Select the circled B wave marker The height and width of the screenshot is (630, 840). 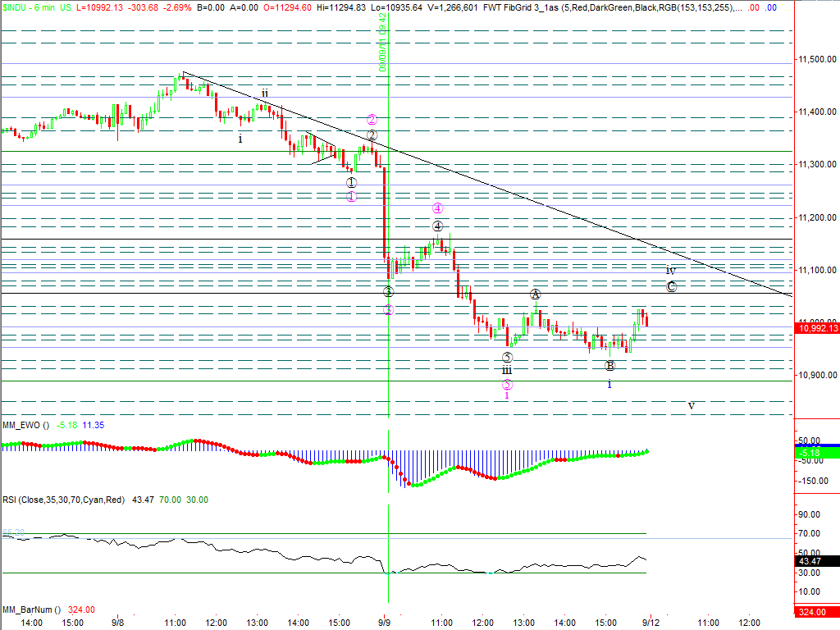(x=609, y=366)
